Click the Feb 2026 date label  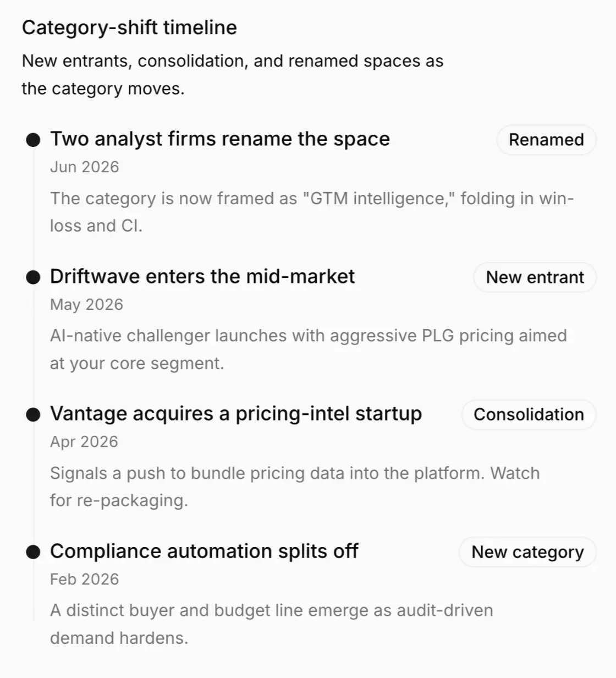point(84,579)
